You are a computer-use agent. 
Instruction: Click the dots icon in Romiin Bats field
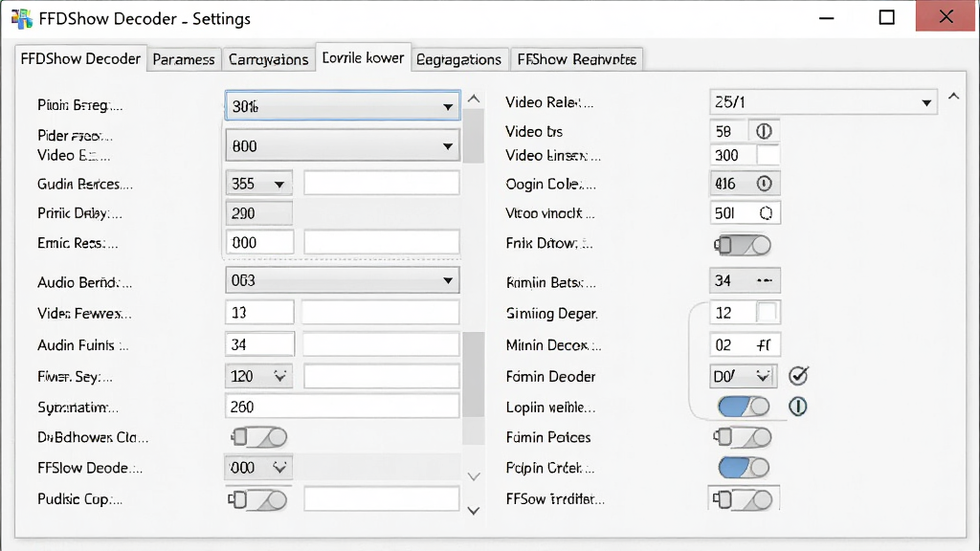tap(765, 280)
